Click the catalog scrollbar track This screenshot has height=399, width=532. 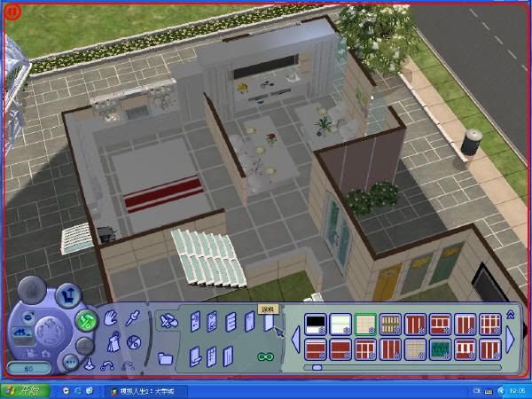click(402, 367)
